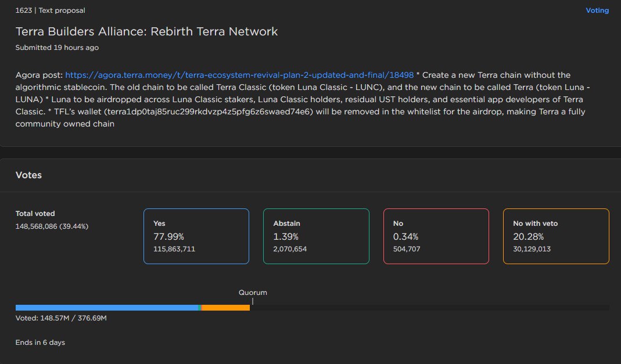
Task: Click the "Voted: 148.57M / 376.69M" text
Action: pyautogui.click(x=61, y=318)
